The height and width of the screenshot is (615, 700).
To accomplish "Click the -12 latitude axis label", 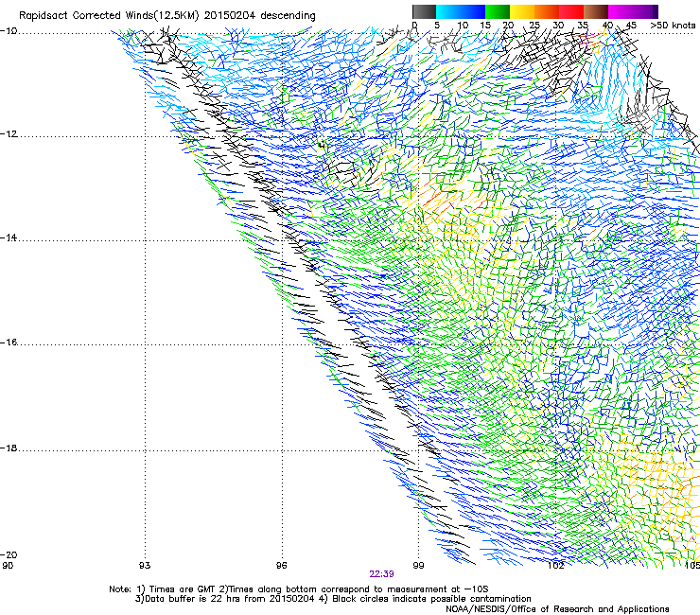I will (9, 134).
